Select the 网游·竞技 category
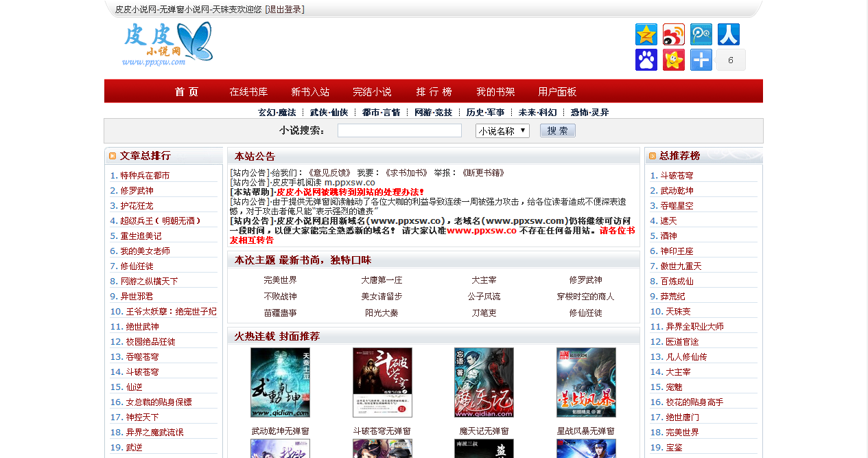The height and width of the screenshot is (458, 868). coord(434,113)
